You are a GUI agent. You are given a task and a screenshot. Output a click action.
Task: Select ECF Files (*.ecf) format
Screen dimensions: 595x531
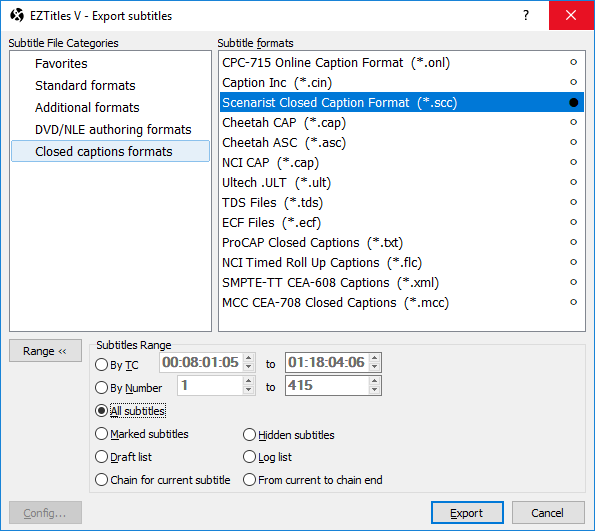(x=401, y=222)
